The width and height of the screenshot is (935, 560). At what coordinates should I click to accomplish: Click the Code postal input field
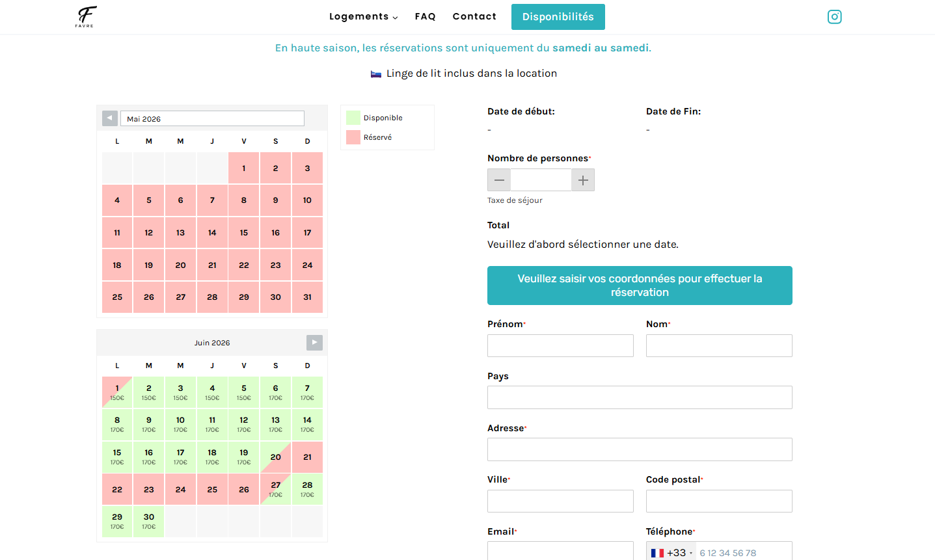point(719,501)
